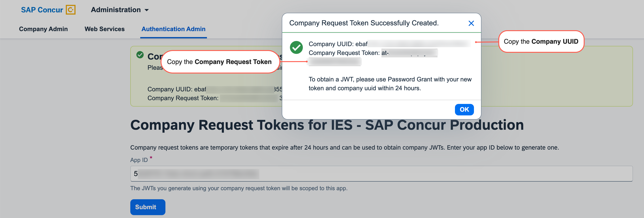Select the Authentication Admin tab

point(173,29)
